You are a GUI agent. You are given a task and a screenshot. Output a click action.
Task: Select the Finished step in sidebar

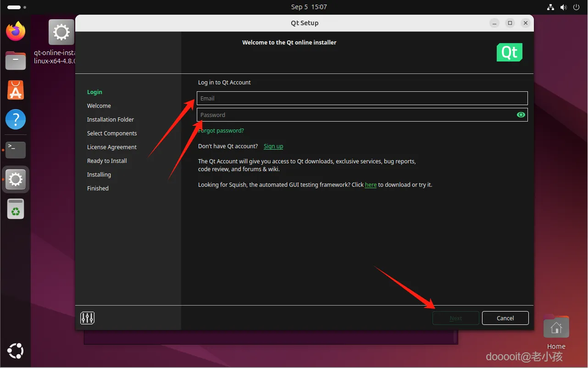pyautogui.click(x=98, y=189)
